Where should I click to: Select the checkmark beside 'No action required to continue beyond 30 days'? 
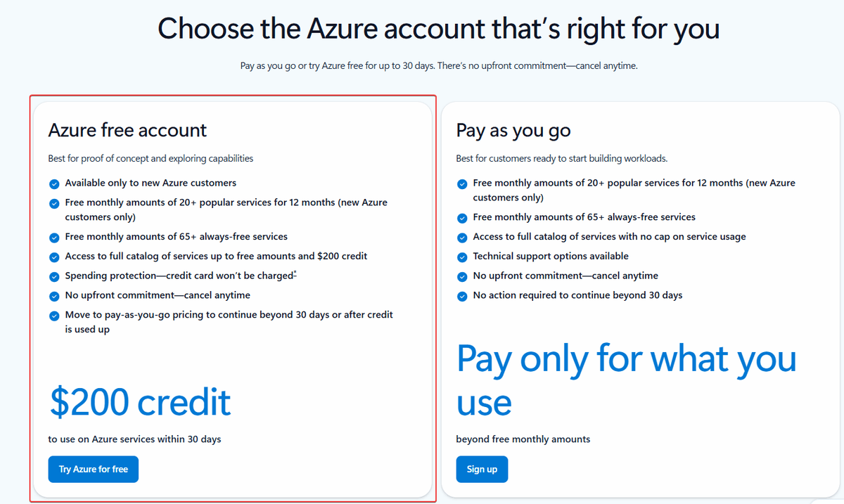[462, 296]
